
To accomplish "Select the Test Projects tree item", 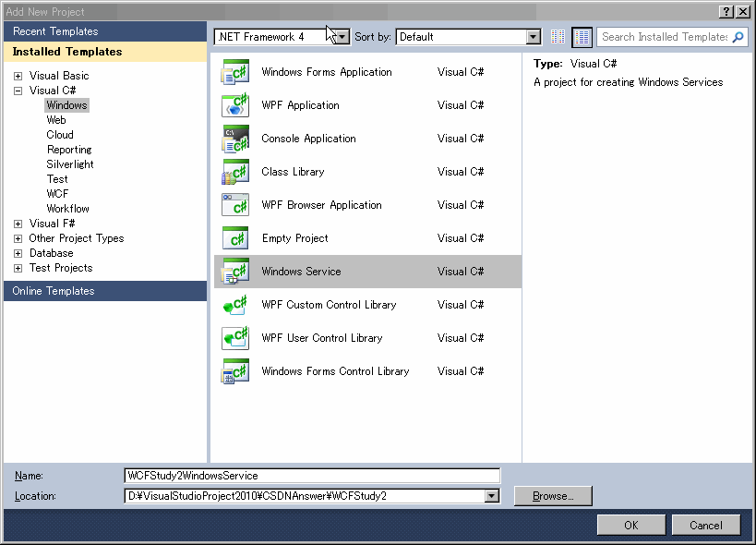I will point(61,268).
